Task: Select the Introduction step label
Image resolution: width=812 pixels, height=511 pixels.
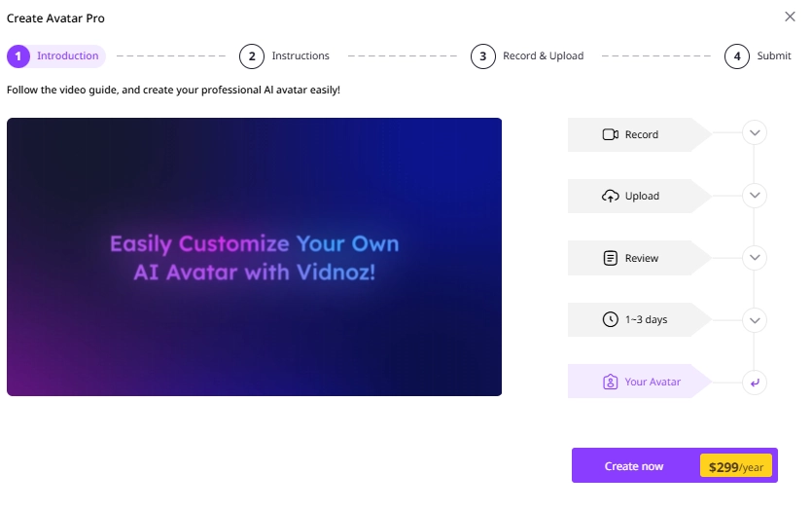Action: [67, 55]
